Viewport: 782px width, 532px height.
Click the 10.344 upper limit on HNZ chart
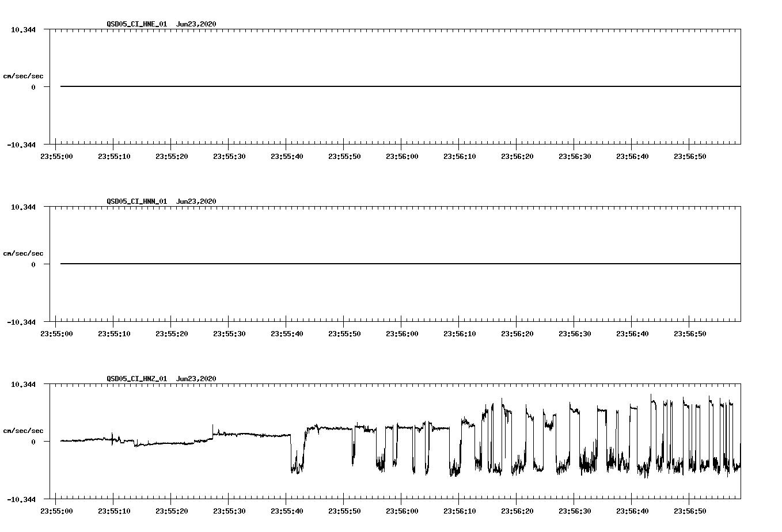coord(23,384)
